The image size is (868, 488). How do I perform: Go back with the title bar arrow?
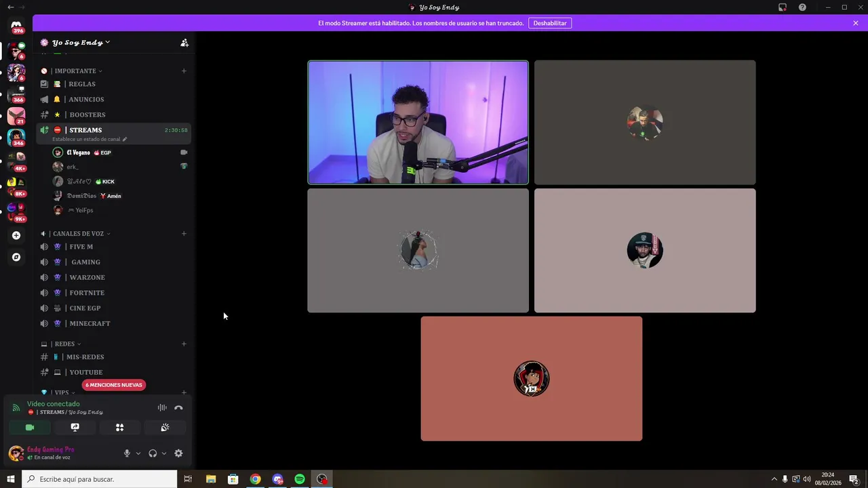[x=10, y=7]
